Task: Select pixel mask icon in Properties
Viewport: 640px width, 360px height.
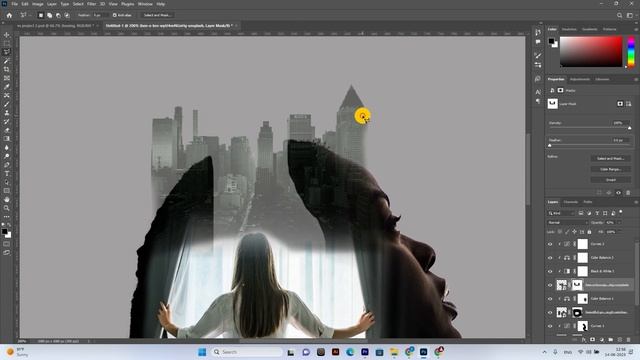Action: pyautogui.click(x=620, y=104)
